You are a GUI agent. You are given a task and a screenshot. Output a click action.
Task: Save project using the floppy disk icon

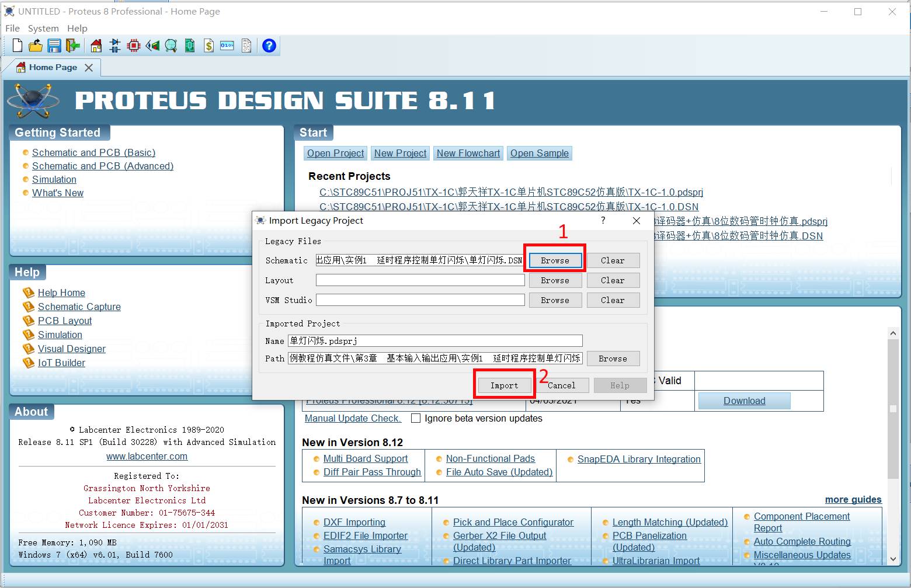pyautogui.click(x=54, y=46)
